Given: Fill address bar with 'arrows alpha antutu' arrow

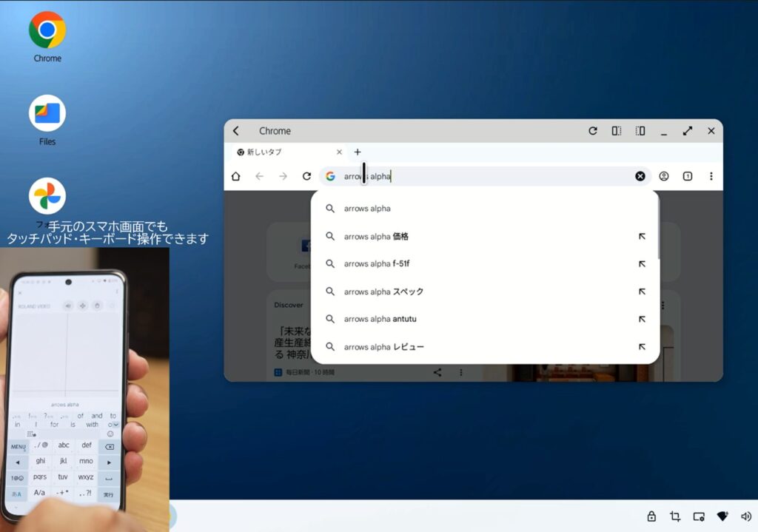Looking at the screenshot, I should 642,319.
